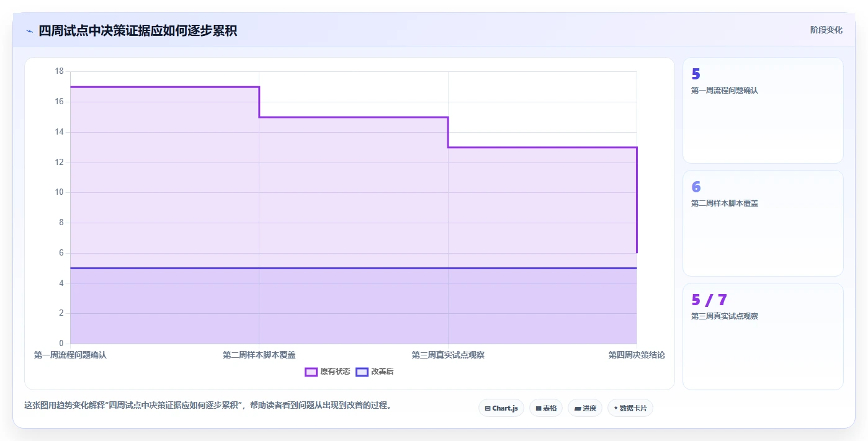This screenshot has width=868, height=441.
Task: Click the description text below the chart
Action: point(207,406)
